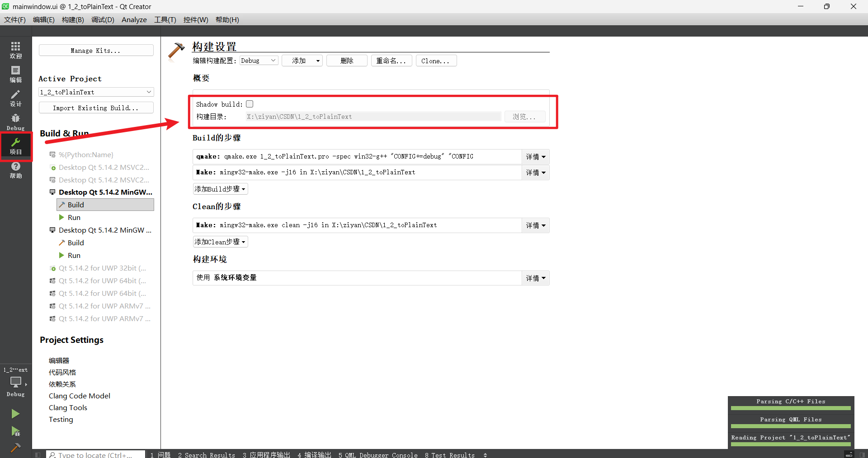Click Run under bold MinGW kit
The image size is (868, 458).
point(74,217)
